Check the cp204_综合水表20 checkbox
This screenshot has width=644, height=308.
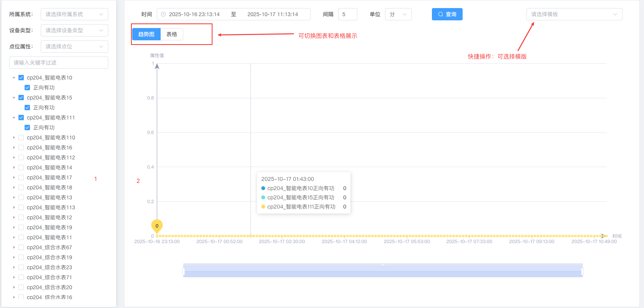(x=21, y=287)
